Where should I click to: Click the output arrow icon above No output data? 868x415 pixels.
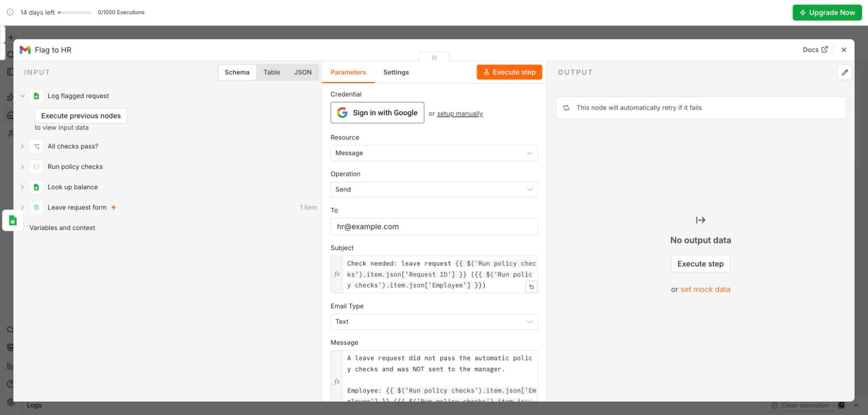click(x=700, y=221)
